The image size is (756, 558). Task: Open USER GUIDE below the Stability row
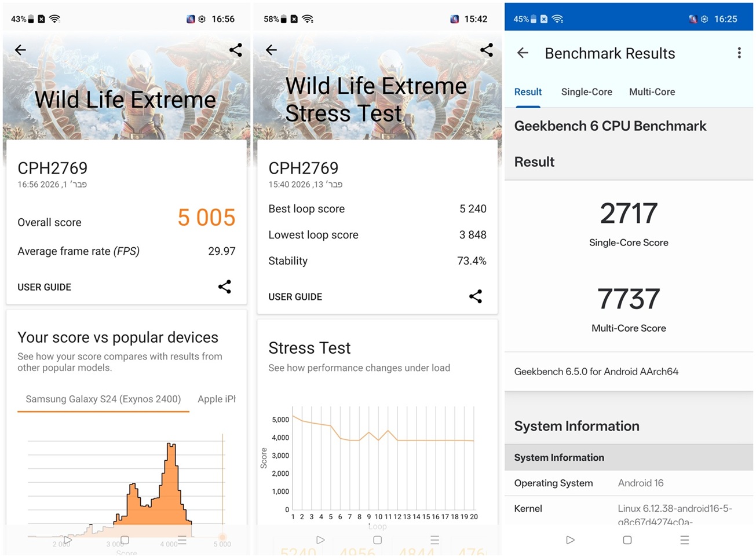295,297
